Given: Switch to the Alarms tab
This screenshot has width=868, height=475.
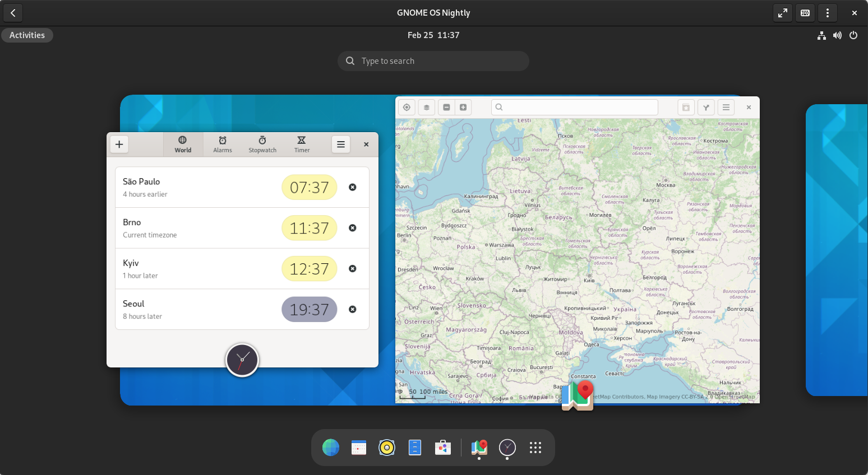Looking at the screenshot, I should pos(223,145).
